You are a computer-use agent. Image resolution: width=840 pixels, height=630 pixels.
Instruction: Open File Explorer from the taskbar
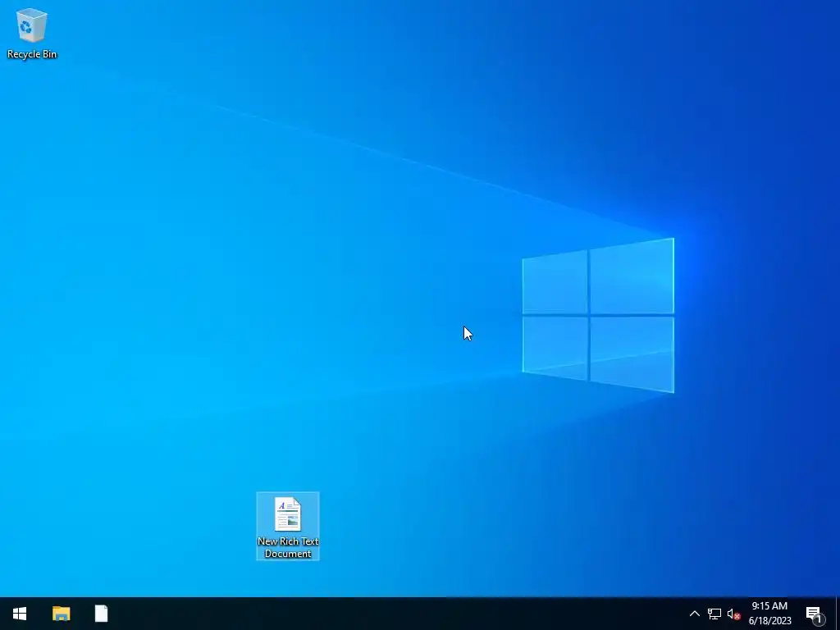pos(61,614)
